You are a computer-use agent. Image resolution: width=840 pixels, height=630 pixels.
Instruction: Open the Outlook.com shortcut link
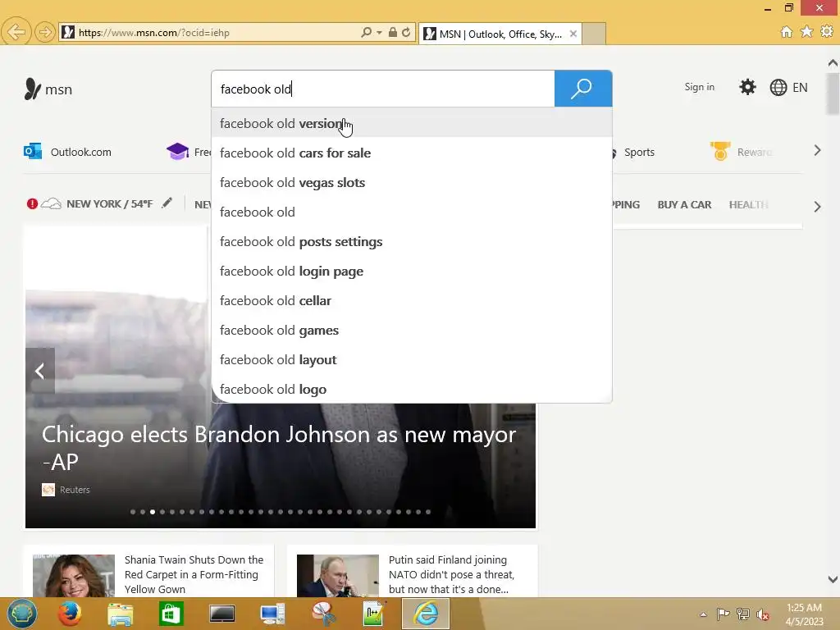(81, 152)
